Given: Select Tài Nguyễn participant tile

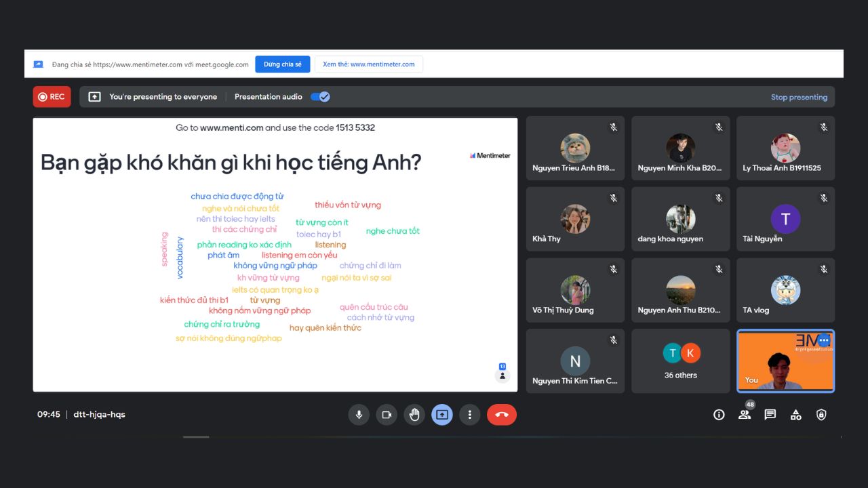Looking at the screenshot, I should [785, 219].
